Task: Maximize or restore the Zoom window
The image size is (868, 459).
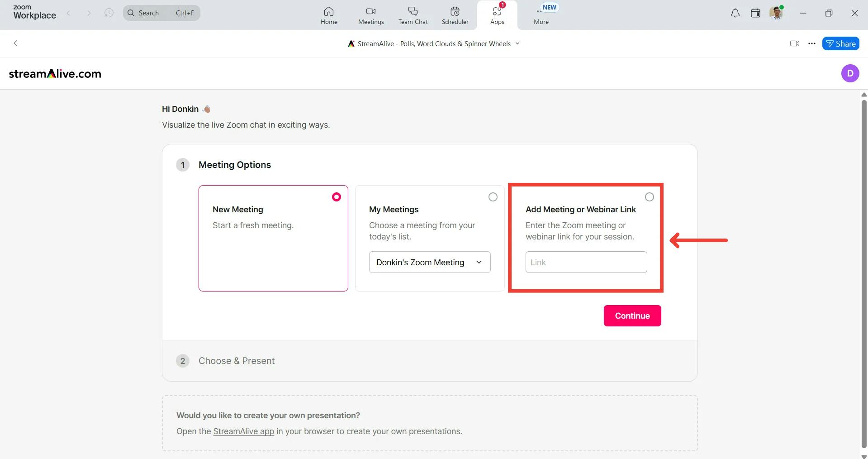Action: (x=829, y=13)
